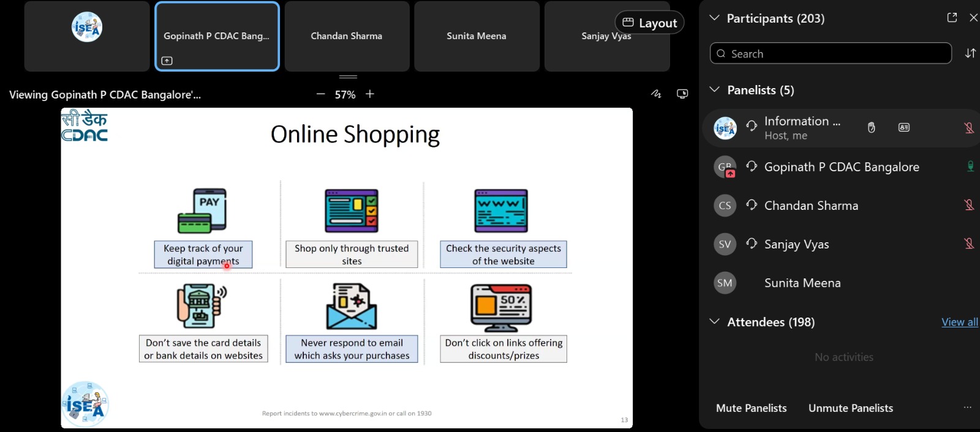Screen dimensions: 980x432
Task: Select the Sunita Meena video tile
Action: pos(477,36)
